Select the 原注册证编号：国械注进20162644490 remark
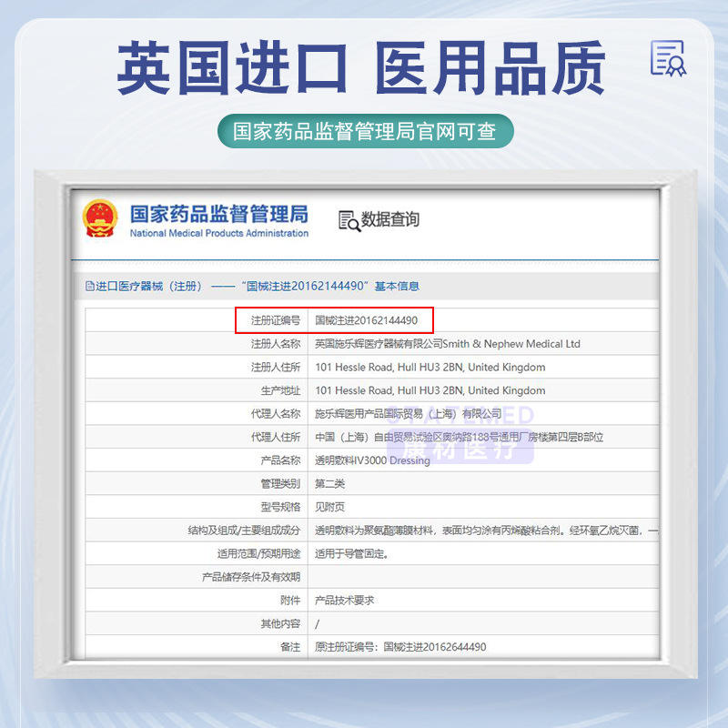The width and height of the screenshot is (728, 728). click(x=400, y=647)
